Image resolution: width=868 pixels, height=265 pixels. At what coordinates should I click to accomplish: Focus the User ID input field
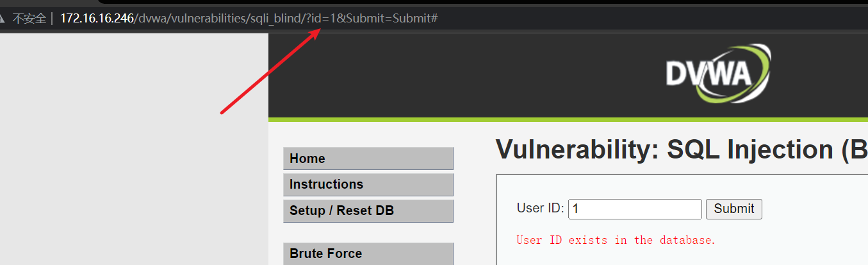(635, 209)
